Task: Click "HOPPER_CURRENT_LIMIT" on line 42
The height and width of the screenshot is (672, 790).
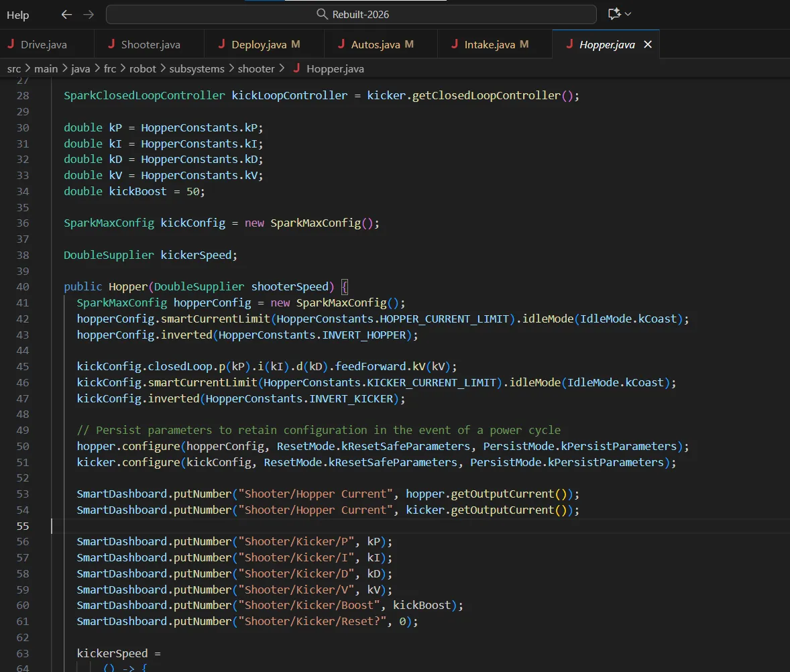Action: pos(445,319)
